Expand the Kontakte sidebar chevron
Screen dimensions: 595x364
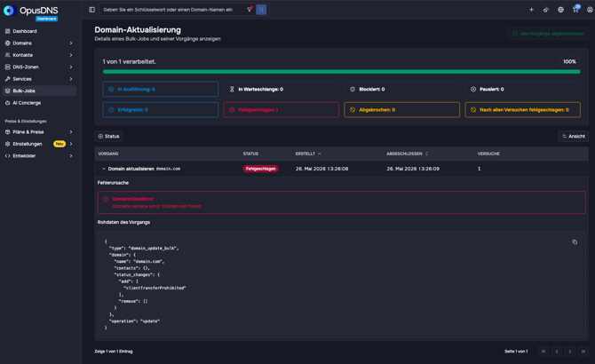(71, 55)
